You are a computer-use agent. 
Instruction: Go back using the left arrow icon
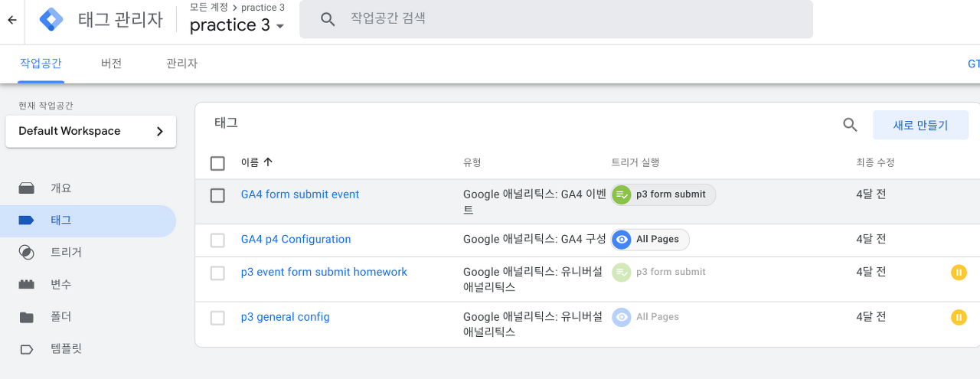pos(11,20)
